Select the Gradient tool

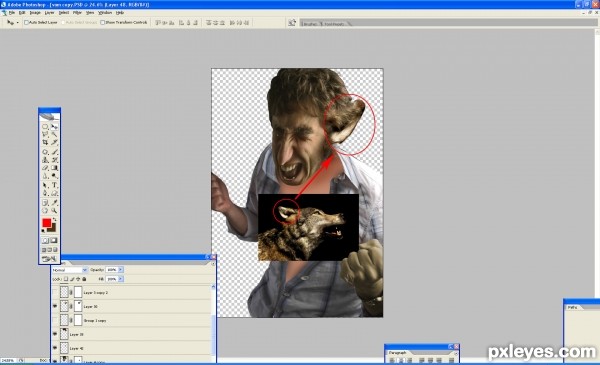(54, 168)
